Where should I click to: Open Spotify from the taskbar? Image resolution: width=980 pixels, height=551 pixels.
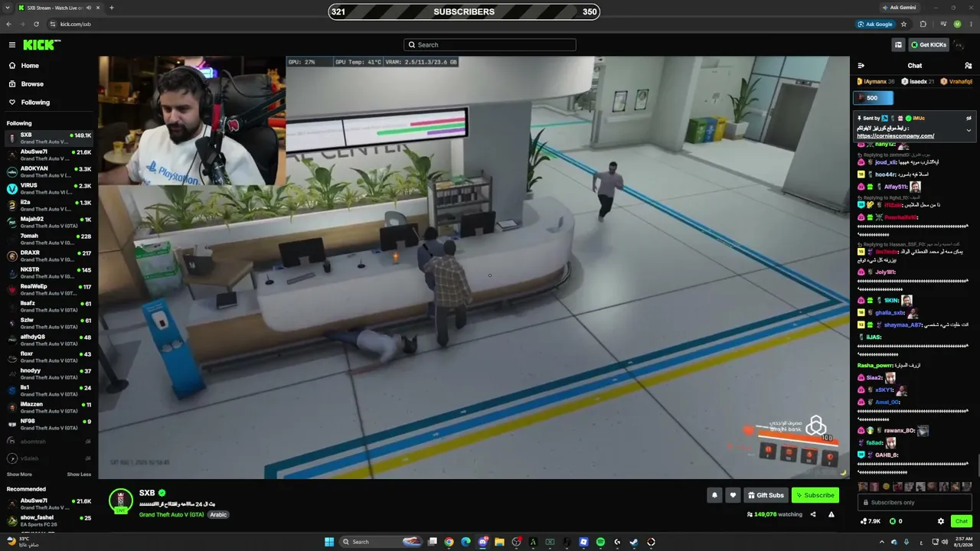(x=600, y=542)
